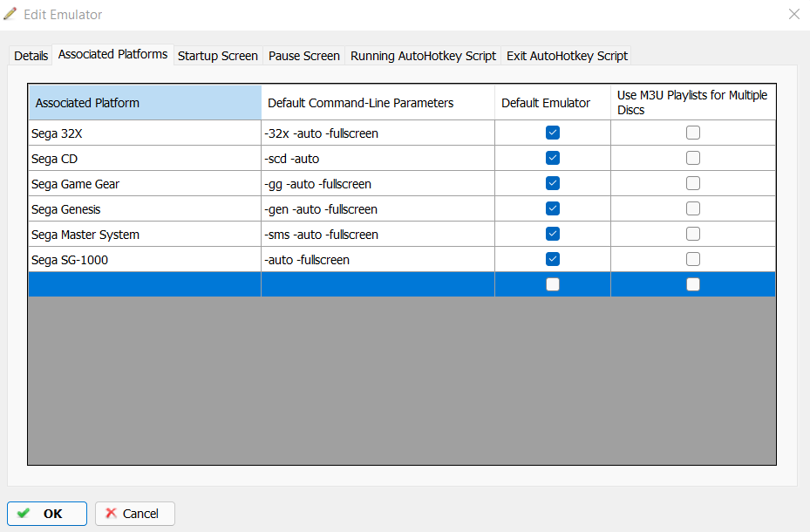Viewport: 810px width, 532px height.
Task: Uncheck Default Emulator for Sega 32X
Action: coord(553,133)
